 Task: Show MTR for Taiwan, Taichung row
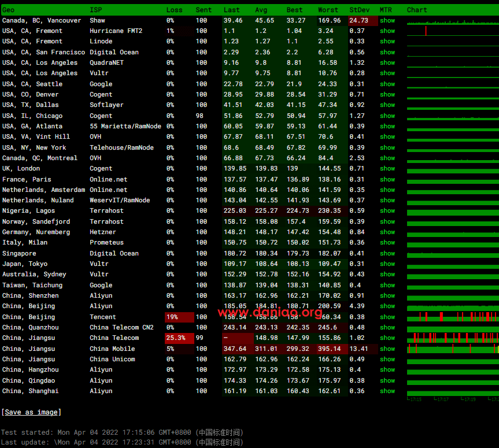coord(387,286)
